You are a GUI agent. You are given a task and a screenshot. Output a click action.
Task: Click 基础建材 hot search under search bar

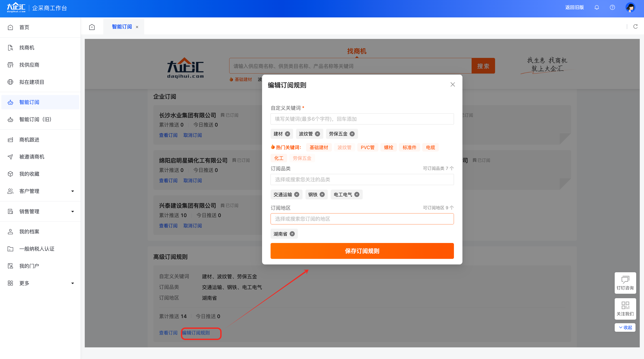pyautogui.click(x=243, y=80)
